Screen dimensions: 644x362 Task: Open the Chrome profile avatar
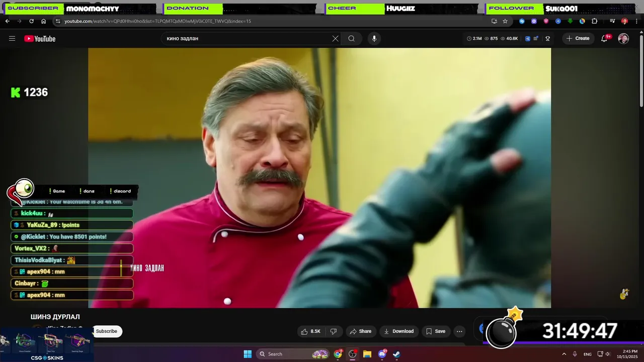(x=624, y=21)
